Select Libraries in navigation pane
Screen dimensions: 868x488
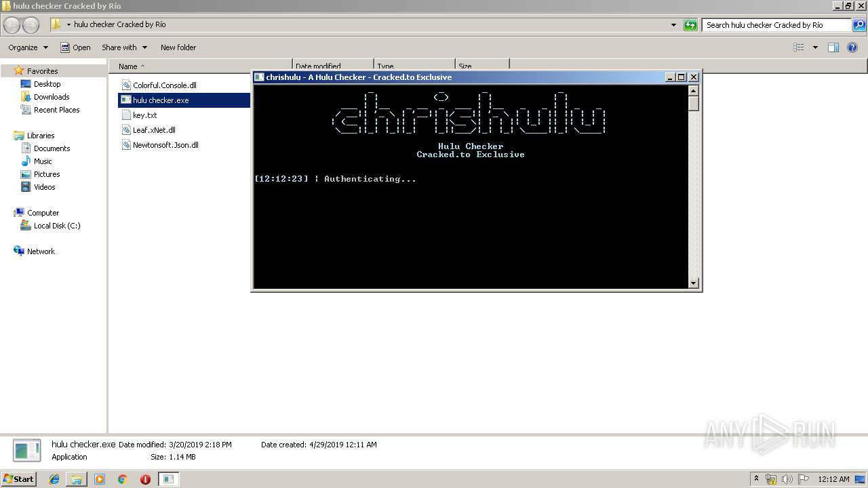(x=41, y=136)
